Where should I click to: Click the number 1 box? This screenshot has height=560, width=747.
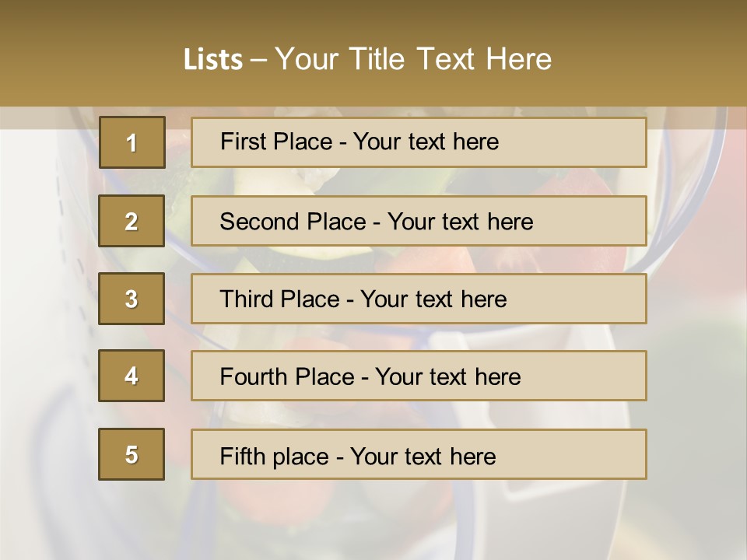point(132,142)
